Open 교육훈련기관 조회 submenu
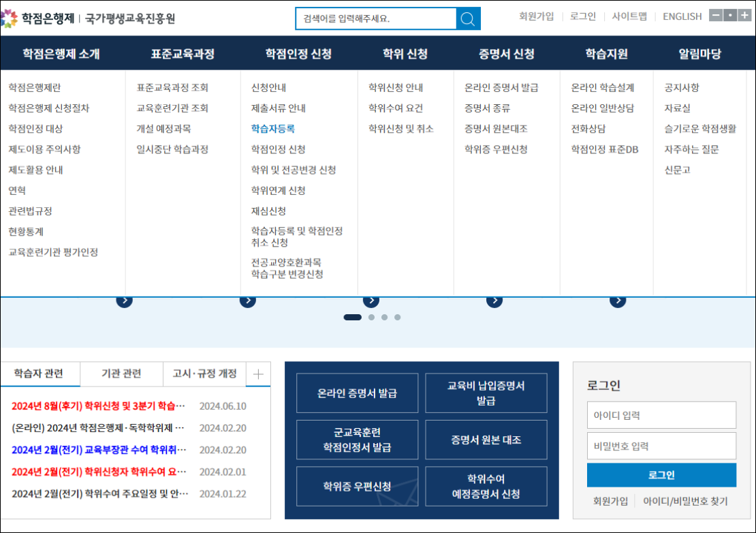The height and width of the screenshot is (533, 756). 172,108
